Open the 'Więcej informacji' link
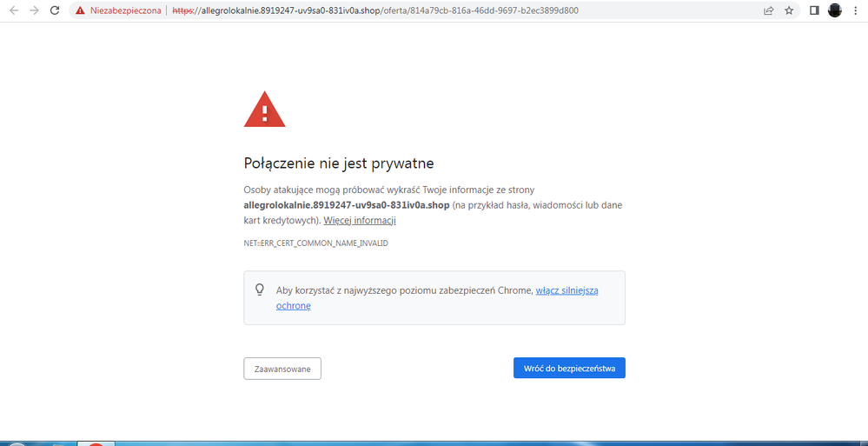Image resolution: width=868 pixels, height=446 pixels. click(x=360, y=221)
